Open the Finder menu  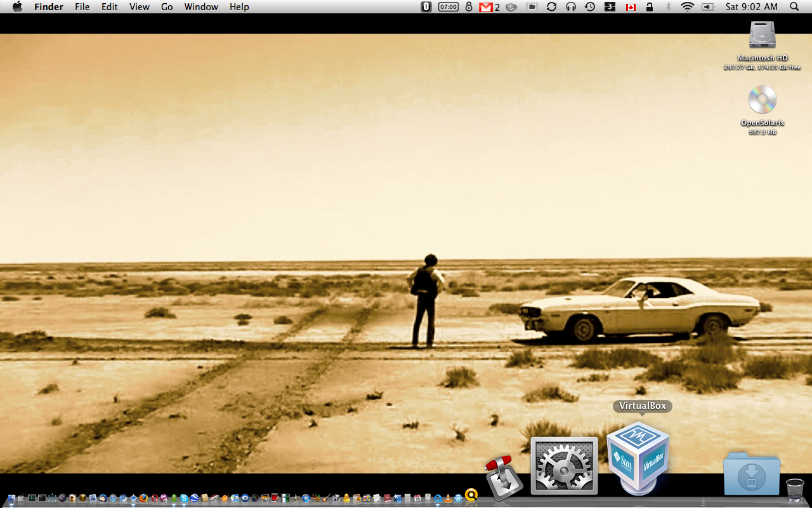pyautogui.click(x=48, y=7)
